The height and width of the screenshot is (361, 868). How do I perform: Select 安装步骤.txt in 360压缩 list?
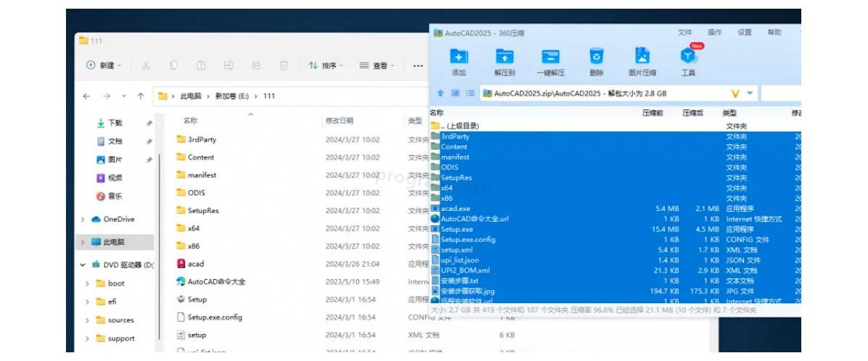615,281
